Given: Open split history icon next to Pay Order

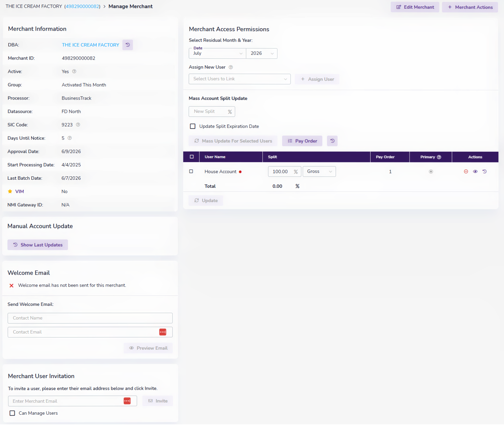Looking at the screenshot, I should tap(332, 141).
